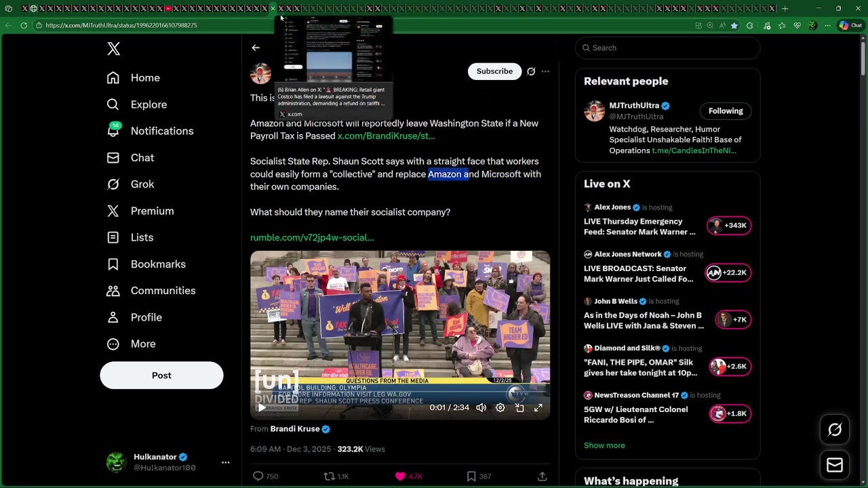
Task: Play the press conference video
Action: point(261,407)
